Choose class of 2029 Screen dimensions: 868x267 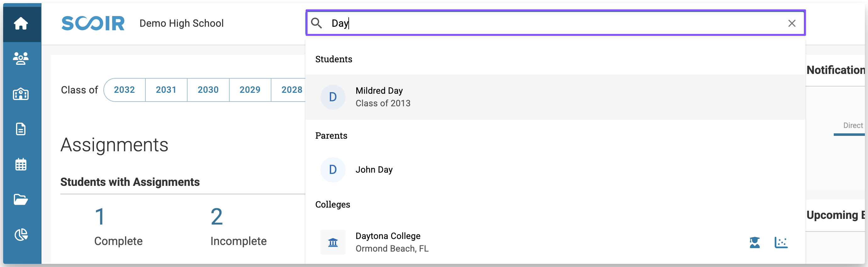click(250, 90)
